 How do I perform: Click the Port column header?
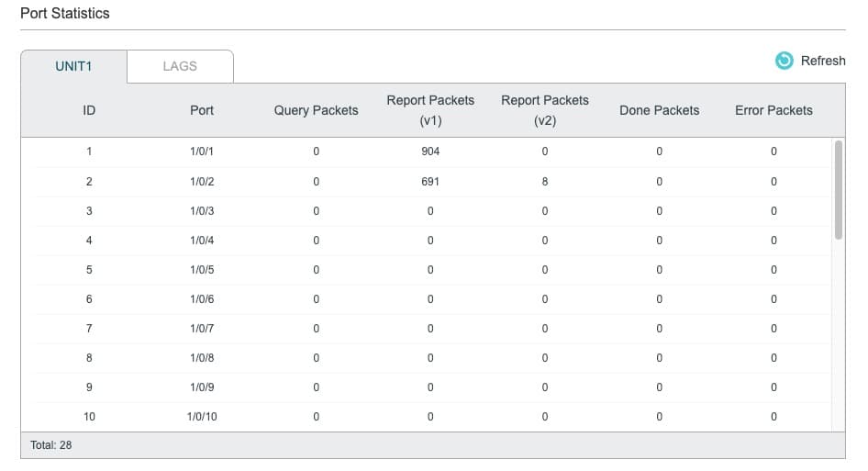point(202,110)
